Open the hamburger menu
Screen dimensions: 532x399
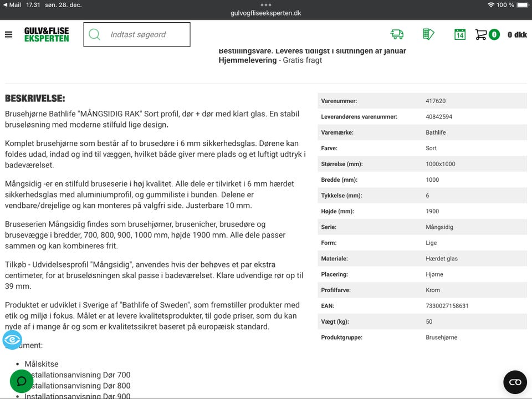pyautogui.click(x=8, y=34)
